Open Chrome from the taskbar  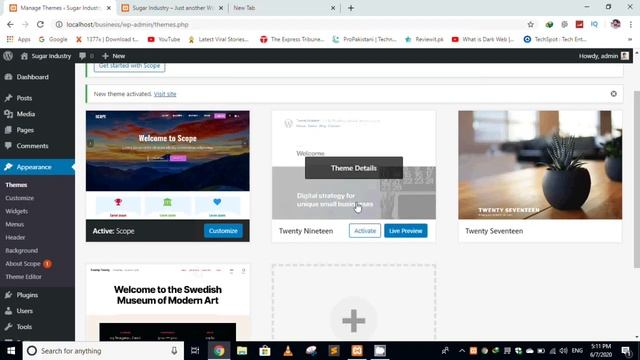219,351
